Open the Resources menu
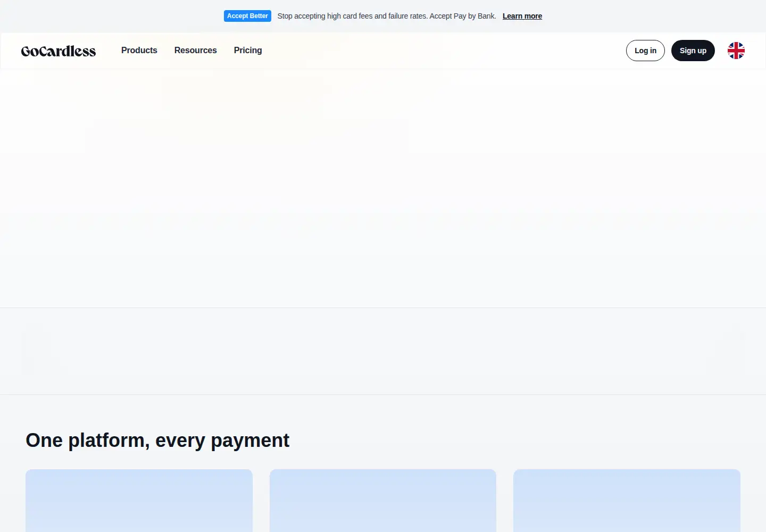The height and width of the screenshot is (532, 766). click(x=196, y=51)
